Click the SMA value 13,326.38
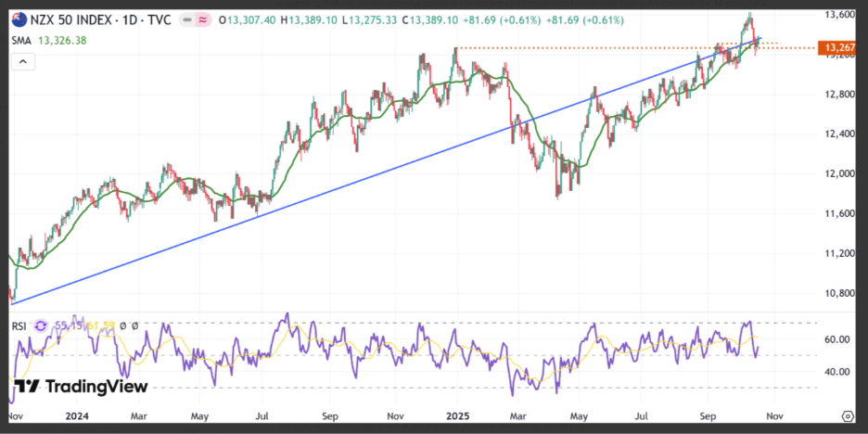The height and width of the screenshot is (434, 868). click(62, 41)
